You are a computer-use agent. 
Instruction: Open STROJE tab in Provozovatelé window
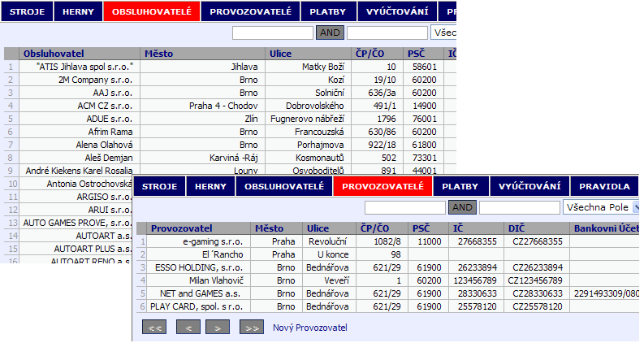pos(159,186)
